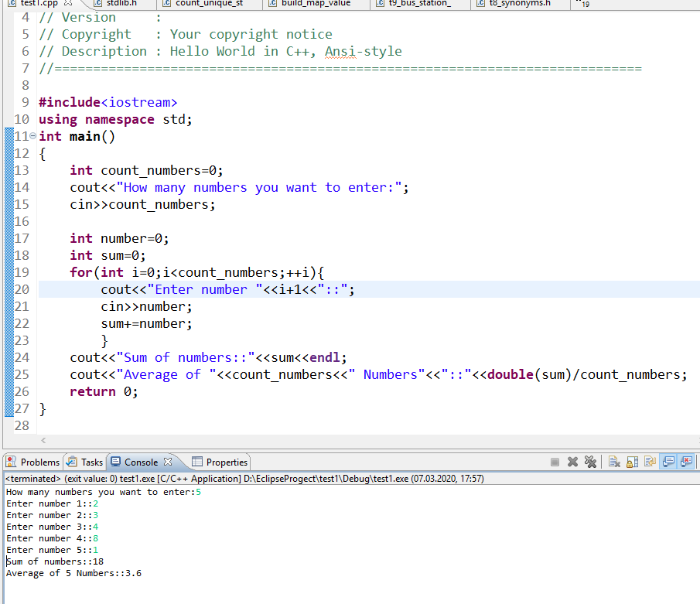The height and width of the screenshot is (604, 700).
Task: Open the Tasks tab
Action: pos(85,462)
